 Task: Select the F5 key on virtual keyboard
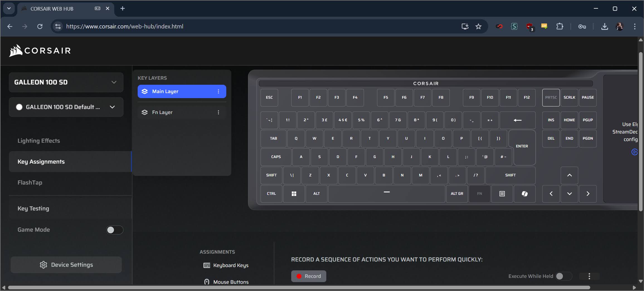point(386,98)
